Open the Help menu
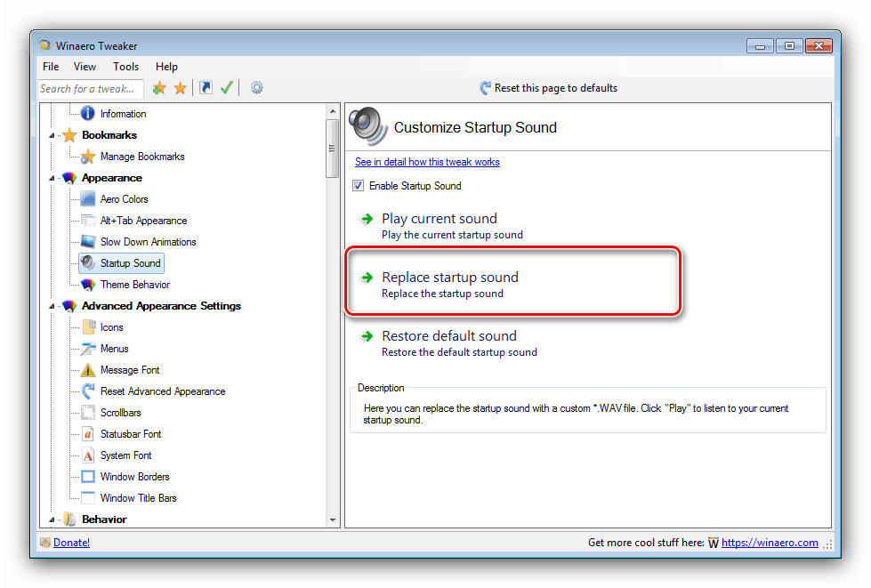Image resolution: width=871 pixels, height=588 pixels. (x=166, y=67)
